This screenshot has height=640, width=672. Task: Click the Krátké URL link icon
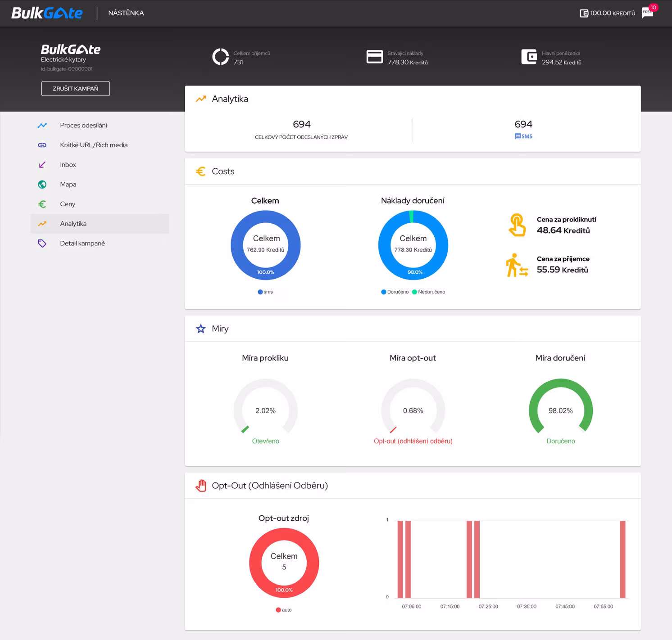click(x=42, y=145)
